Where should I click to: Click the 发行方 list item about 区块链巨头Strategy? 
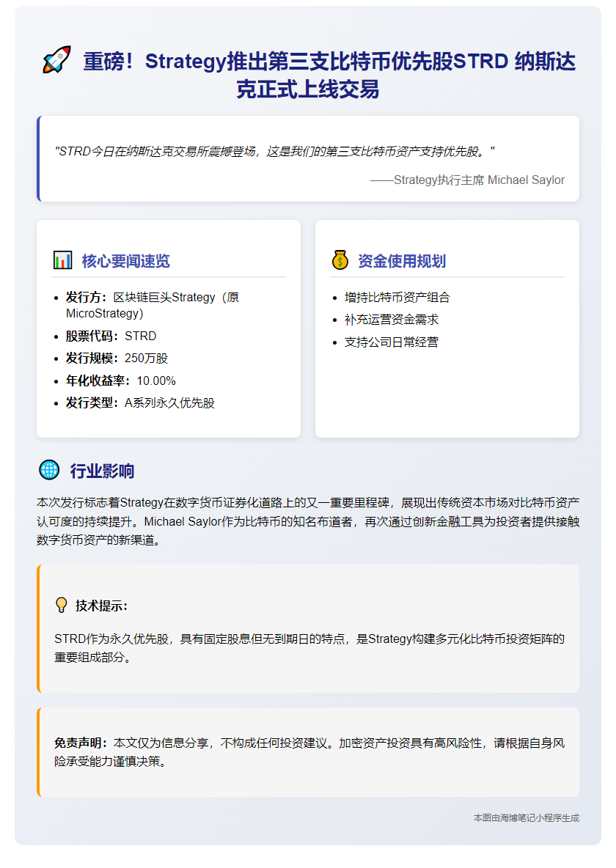click(x=153, y=305)
